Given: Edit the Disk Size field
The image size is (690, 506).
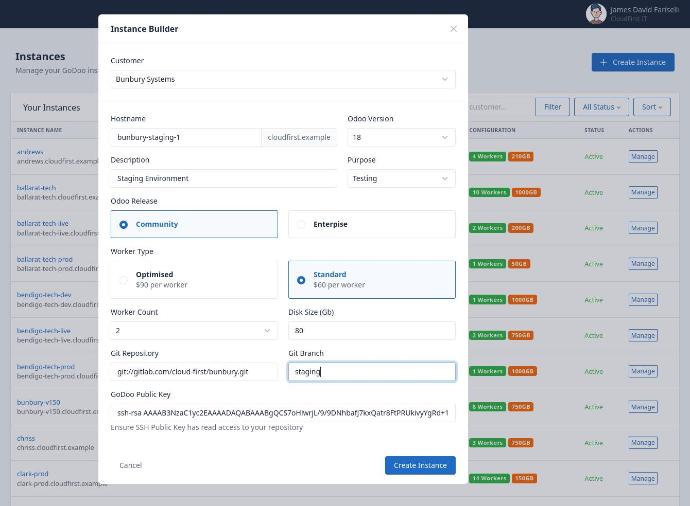Looking at the screenshot, I should point(371,330).
